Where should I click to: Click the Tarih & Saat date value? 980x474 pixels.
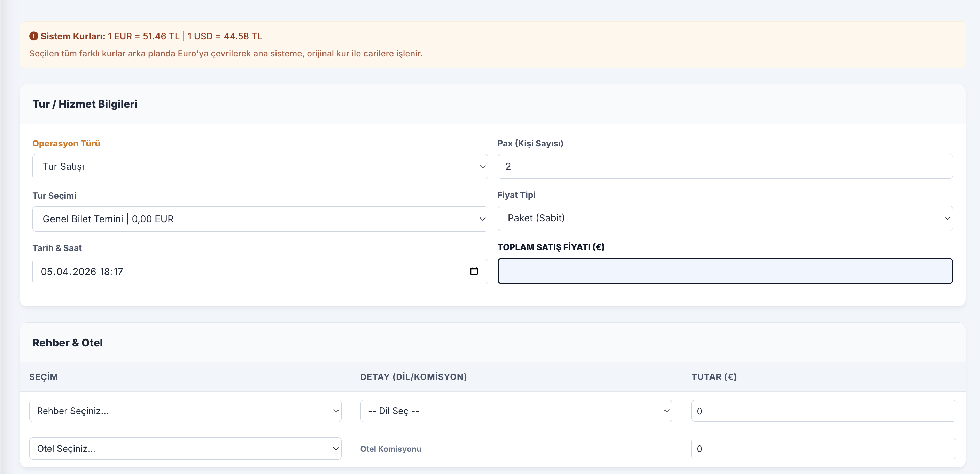(82, 272)
